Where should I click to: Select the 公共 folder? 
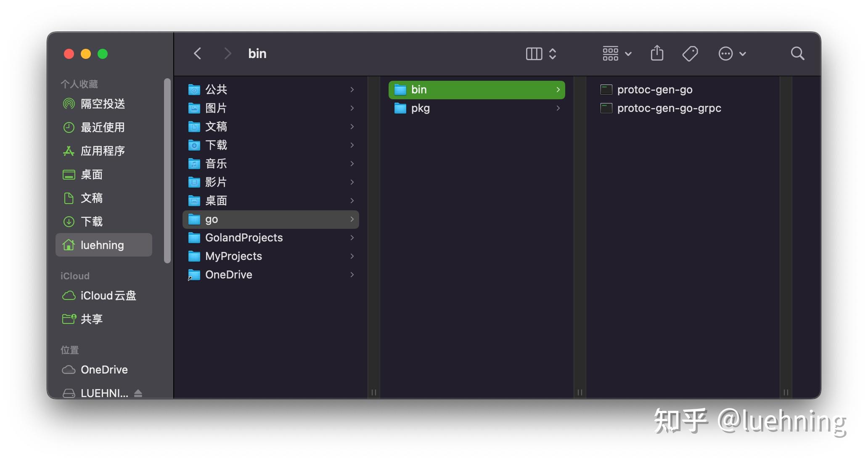[x=271, y=90]
